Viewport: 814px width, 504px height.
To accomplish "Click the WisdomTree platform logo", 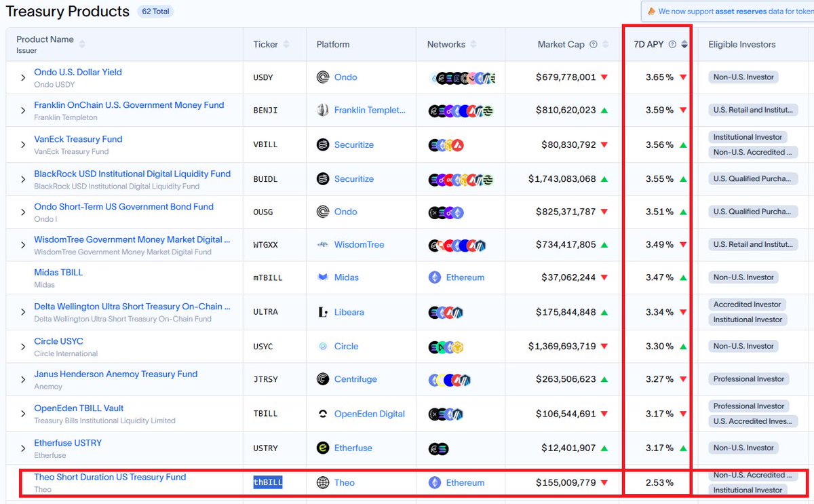I will pyautogui.click(x=323, y=244).
